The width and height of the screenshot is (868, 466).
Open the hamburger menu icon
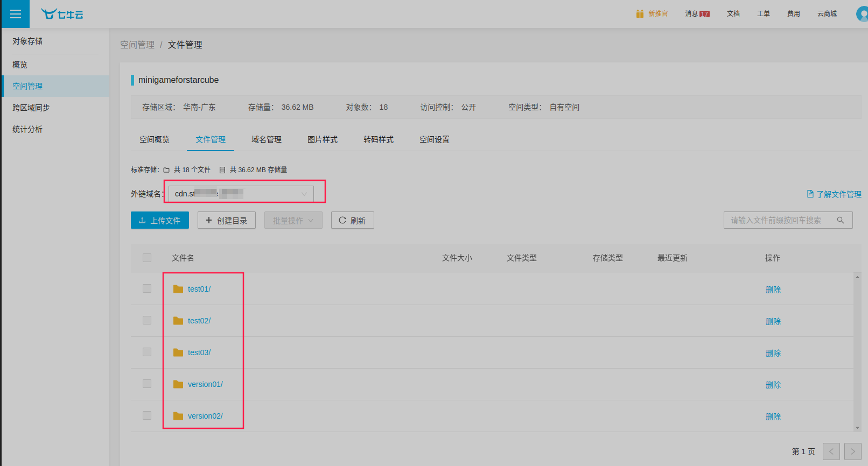point(16,14)
